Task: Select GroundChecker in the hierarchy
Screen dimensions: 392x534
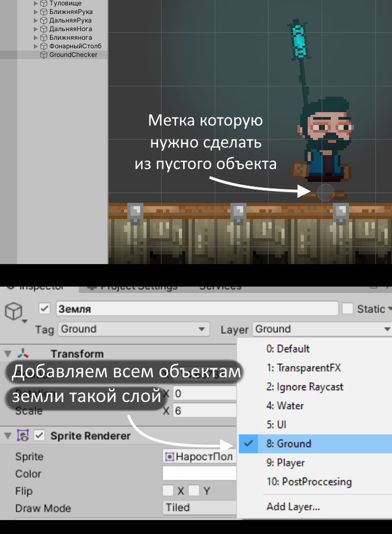Action: coord(73,55)
